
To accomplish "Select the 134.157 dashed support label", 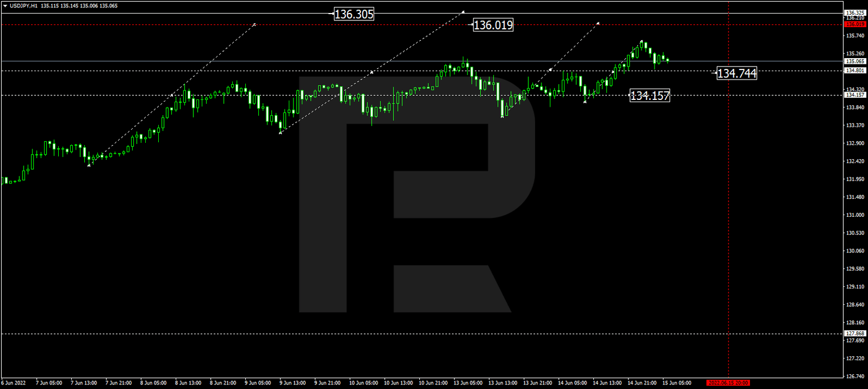I will (x=650, y=96).
